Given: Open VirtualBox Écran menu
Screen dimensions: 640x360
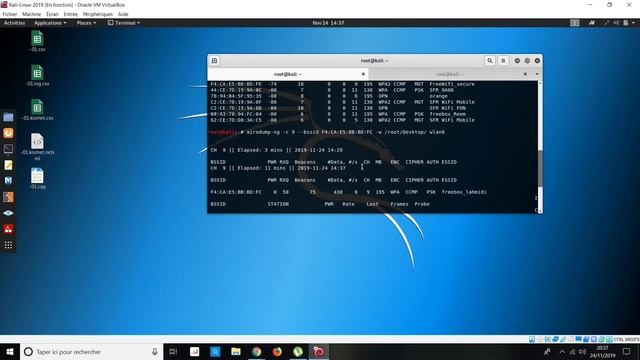Looking at the screenshot, I should click(52, 14).
